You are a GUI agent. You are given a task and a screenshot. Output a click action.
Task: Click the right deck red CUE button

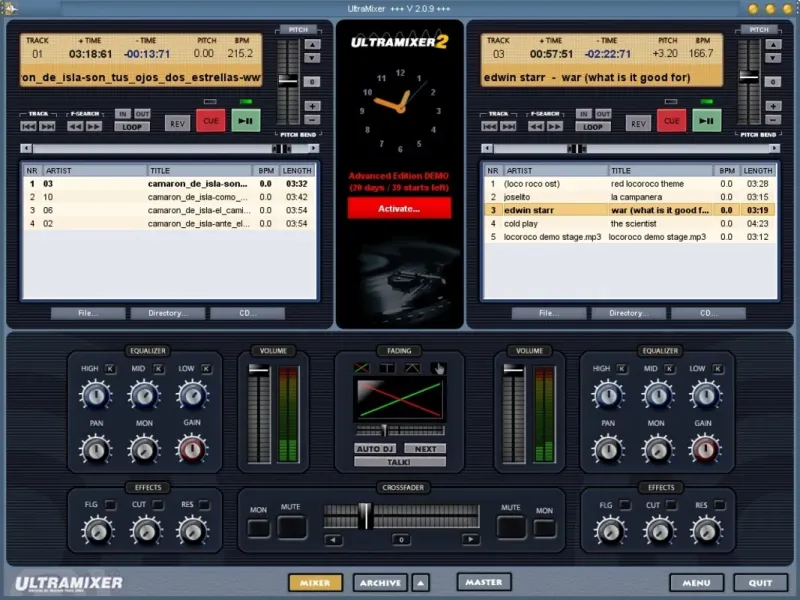click(671, 121)
